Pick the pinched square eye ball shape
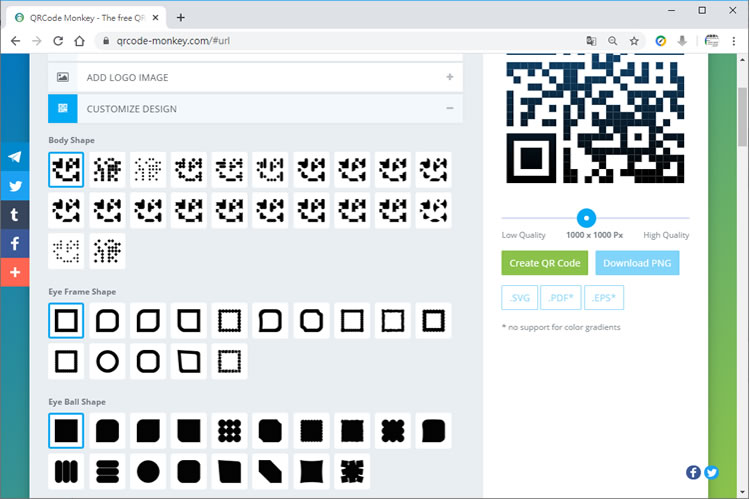Viewport: 750px width, 499px height. click(x=311, y=471)
